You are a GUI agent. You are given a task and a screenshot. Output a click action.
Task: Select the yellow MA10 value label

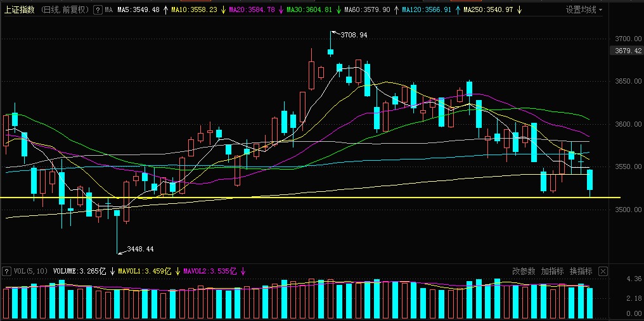194,10
